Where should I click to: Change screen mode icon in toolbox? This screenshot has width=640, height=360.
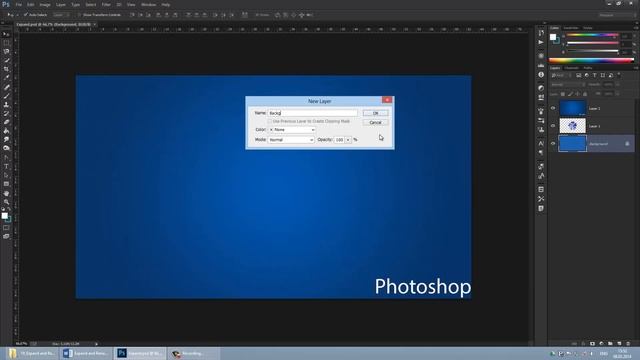6,236
